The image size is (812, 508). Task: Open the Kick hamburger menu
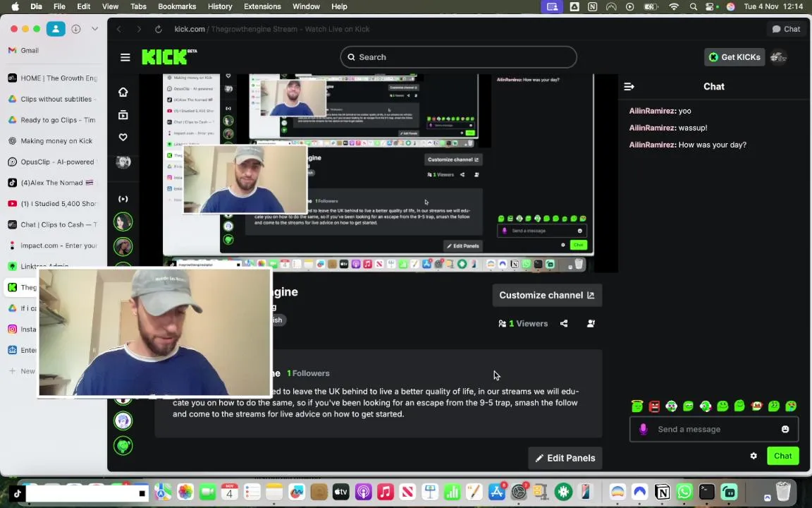125,57
